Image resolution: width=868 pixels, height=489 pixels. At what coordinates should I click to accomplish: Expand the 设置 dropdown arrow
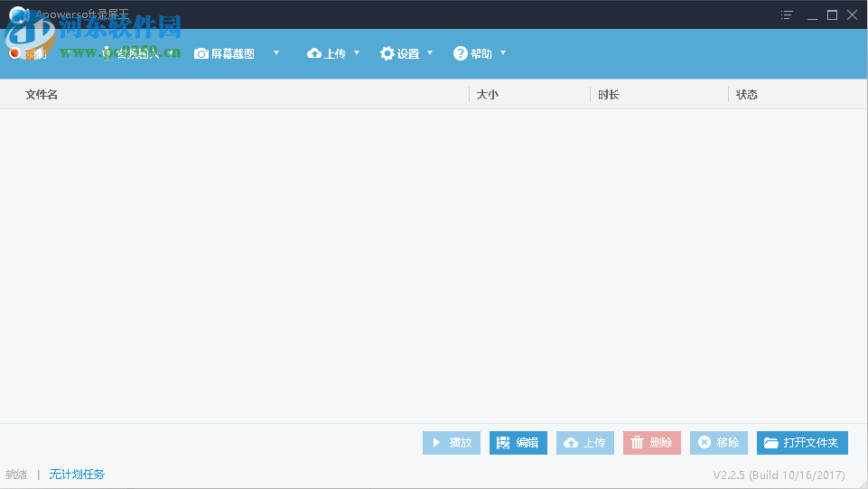(430, 53)
